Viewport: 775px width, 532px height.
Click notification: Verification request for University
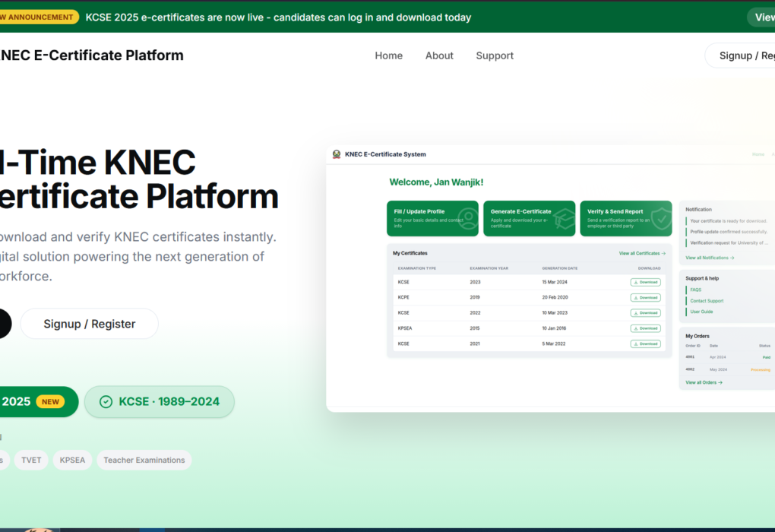729,242
